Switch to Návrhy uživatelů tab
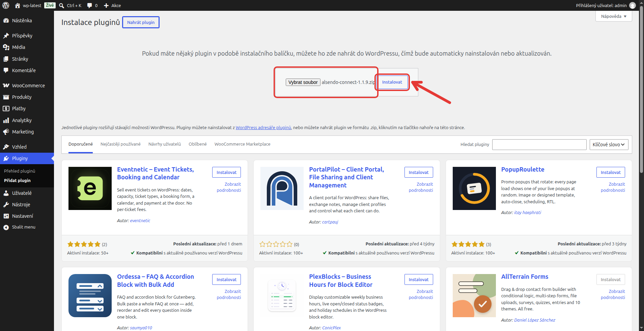 point(165,144)
